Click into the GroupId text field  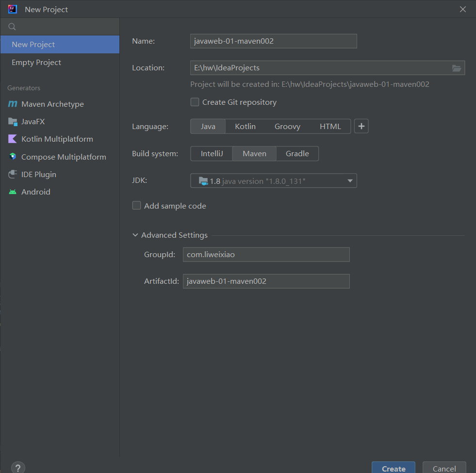click(266, 255)
